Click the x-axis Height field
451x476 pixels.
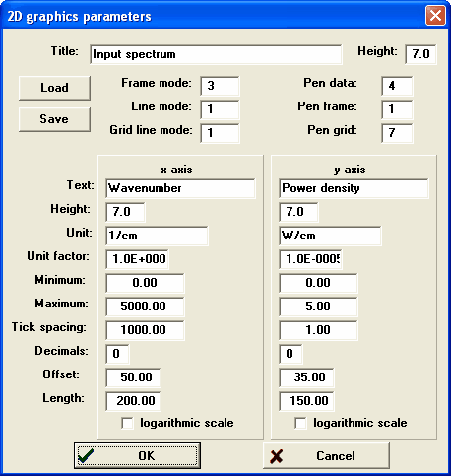point(125,212)
